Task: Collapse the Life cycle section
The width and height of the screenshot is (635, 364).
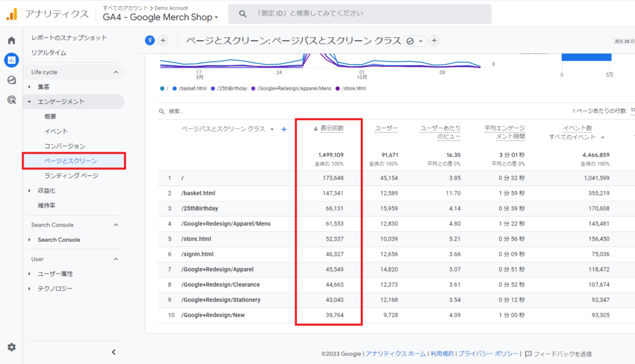Action: point(115,72)
